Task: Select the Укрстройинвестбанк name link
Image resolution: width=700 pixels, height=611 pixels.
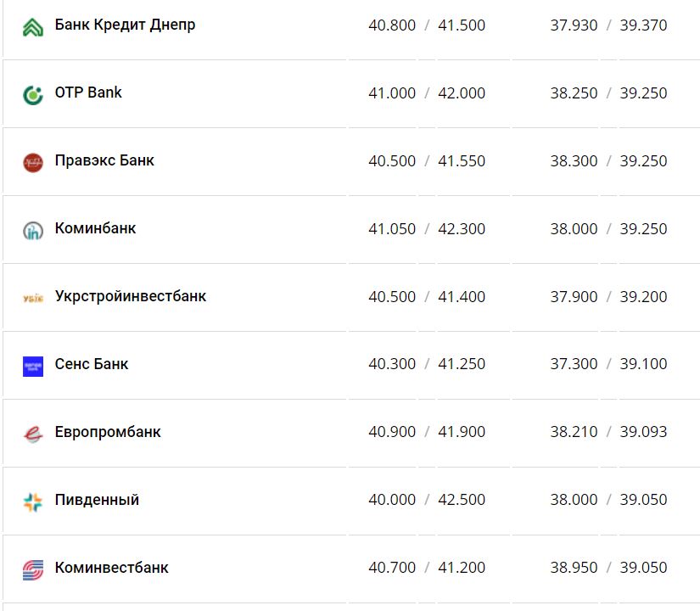Action: point(131,296)
